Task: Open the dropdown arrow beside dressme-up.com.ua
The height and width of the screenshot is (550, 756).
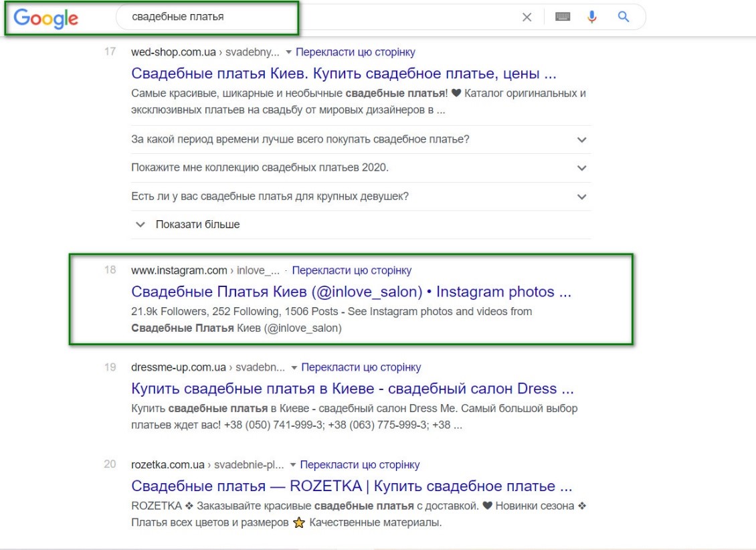Action: [294, 368]
